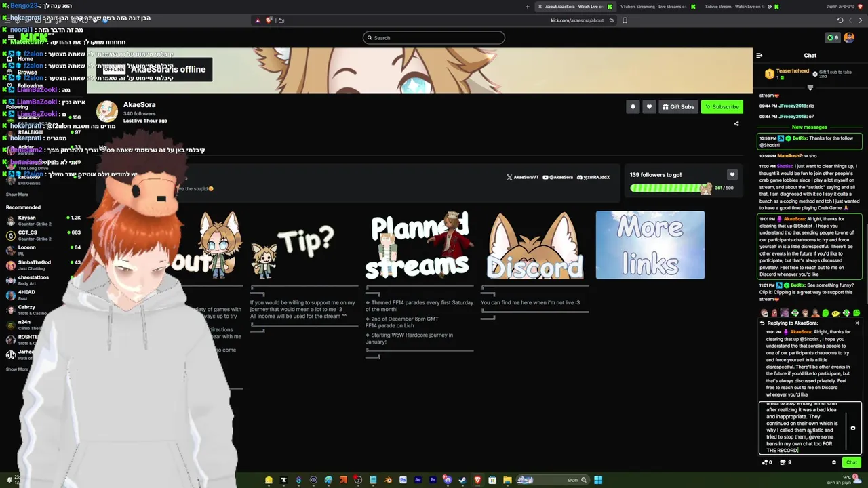
Task: Click the Kick points counter showing 9
Action: click(x=833, y=37)
